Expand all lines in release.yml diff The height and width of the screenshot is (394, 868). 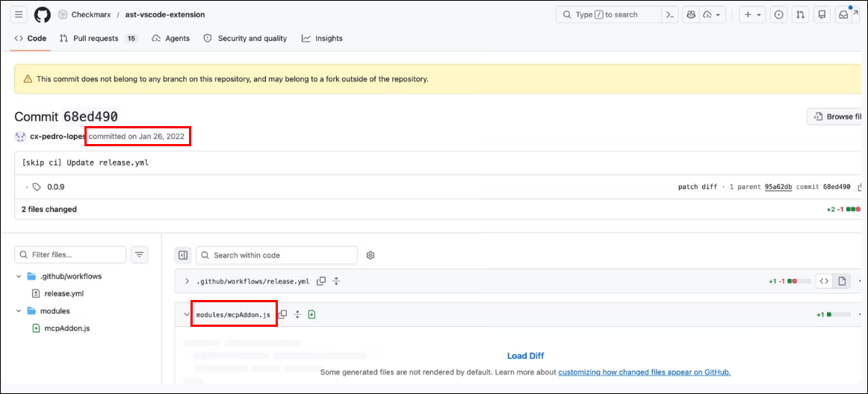coord(336,281)
